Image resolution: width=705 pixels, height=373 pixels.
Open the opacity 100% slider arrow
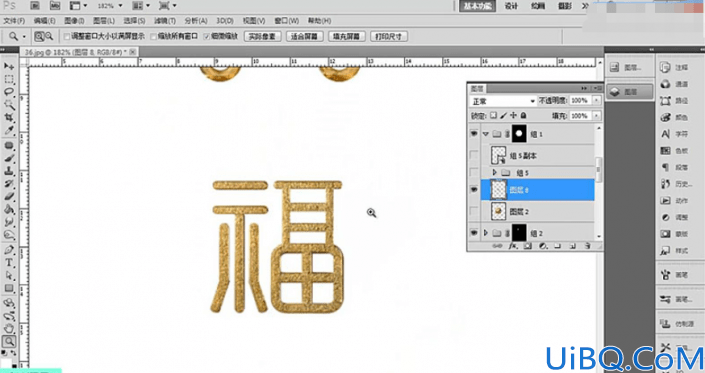[596, 101]
